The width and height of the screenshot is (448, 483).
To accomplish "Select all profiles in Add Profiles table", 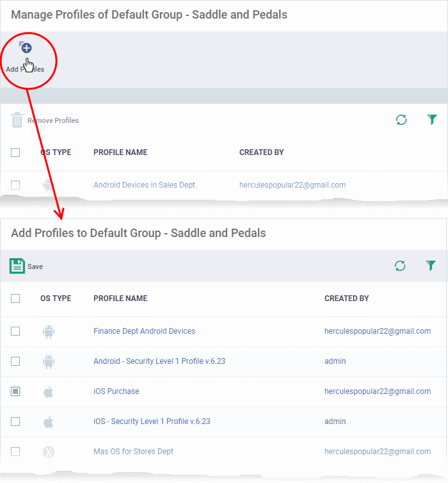I will (15, 298).
